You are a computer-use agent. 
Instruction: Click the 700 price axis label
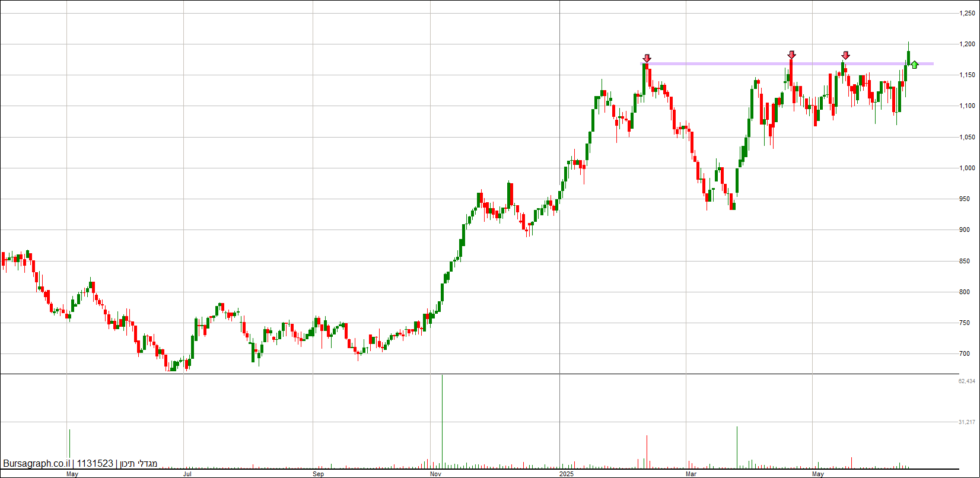[x=965, y=353]
